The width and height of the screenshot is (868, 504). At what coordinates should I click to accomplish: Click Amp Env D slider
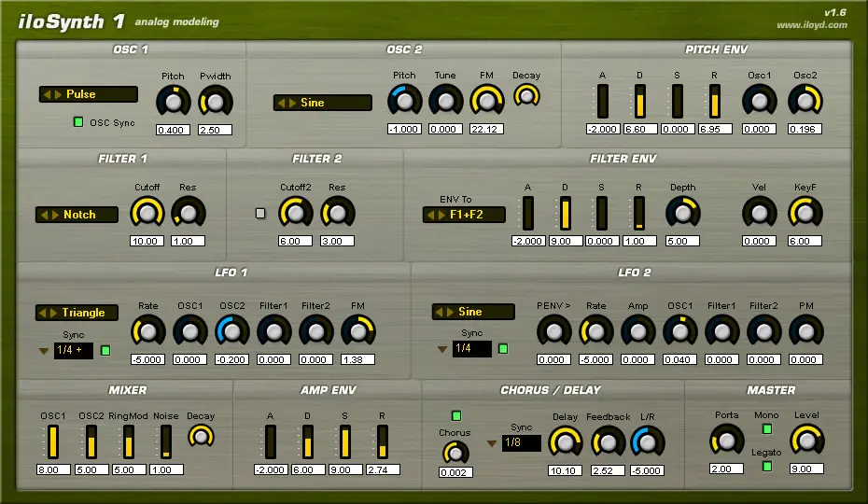click(308, 442)
